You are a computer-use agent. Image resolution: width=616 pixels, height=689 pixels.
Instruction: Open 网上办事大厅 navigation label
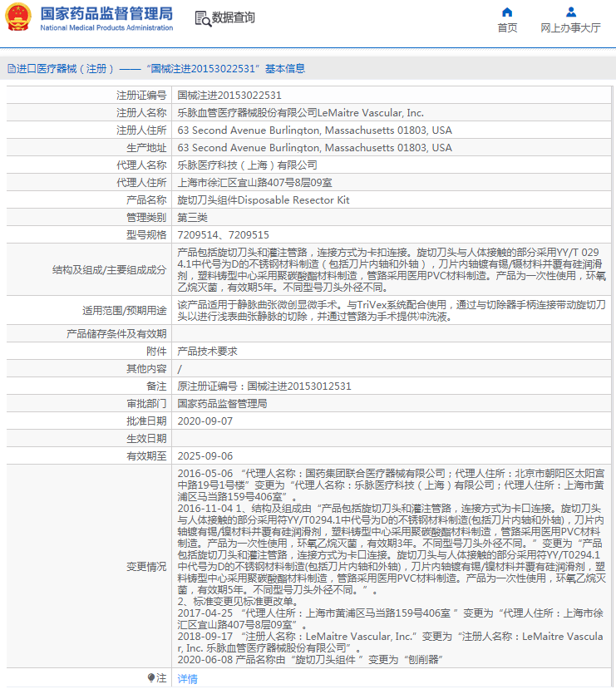pyautogui.click(x=570, y=28)
